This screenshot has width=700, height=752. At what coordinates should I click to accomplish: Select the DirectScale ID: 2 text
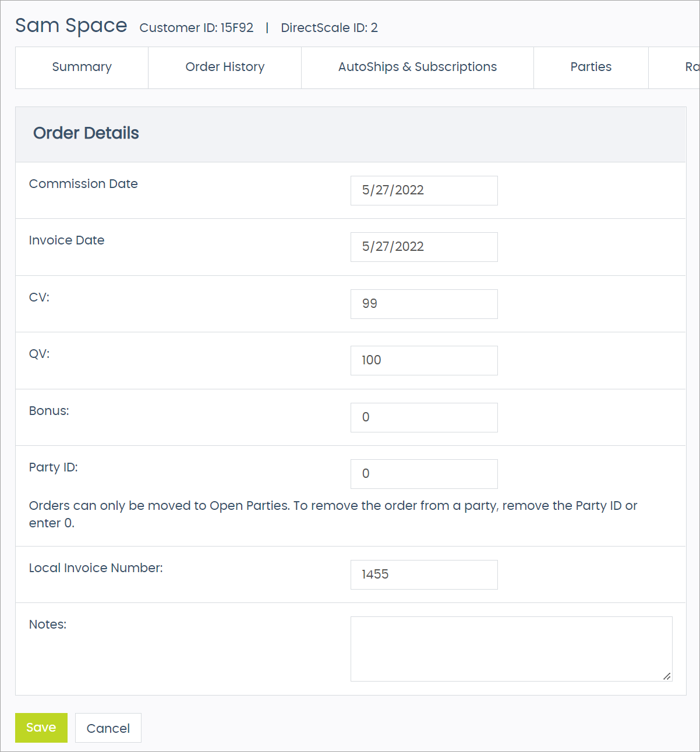(x=329, y=28)
